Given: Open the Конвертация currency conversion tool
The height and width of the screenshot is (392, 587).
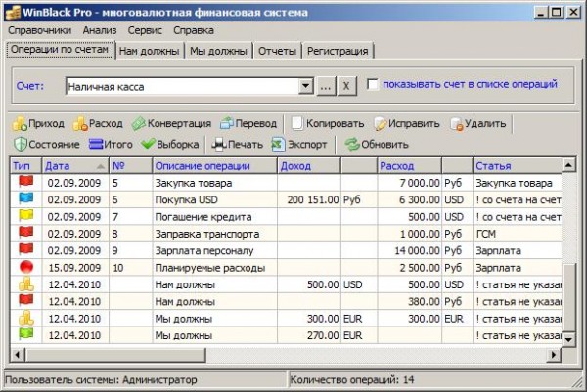Looking at the screenshot, I should (x=140, y=124).
